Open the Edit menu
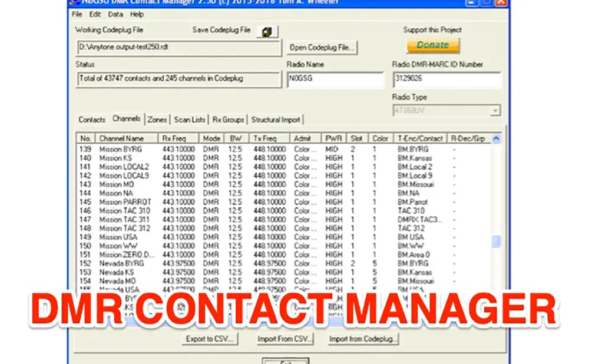Image resolution: width=589 pixels, height=364 pixels. (x=95, y=14)
